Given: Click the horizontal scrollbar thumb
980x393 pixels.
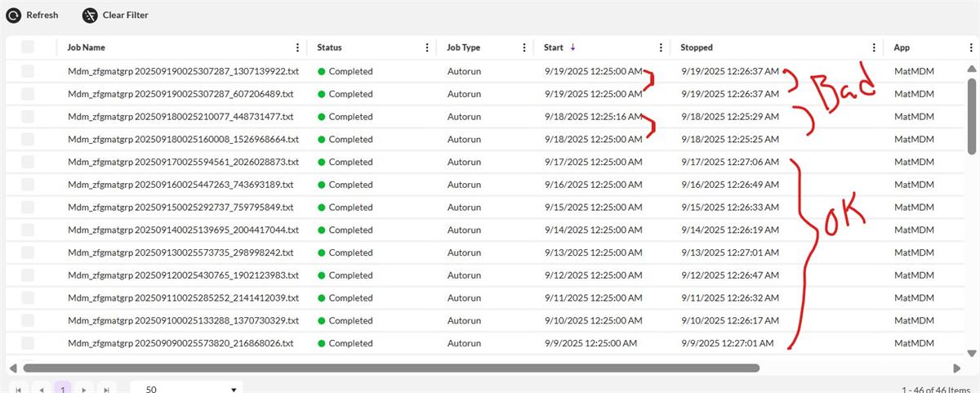Looking at the screenshot, I should tap(391, 368).
